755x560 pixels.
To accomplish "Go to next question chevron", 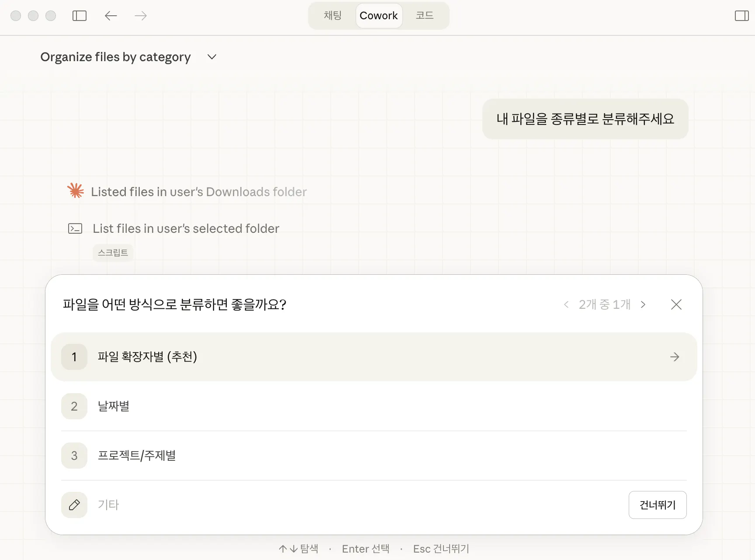I will (x=643, y=304).
